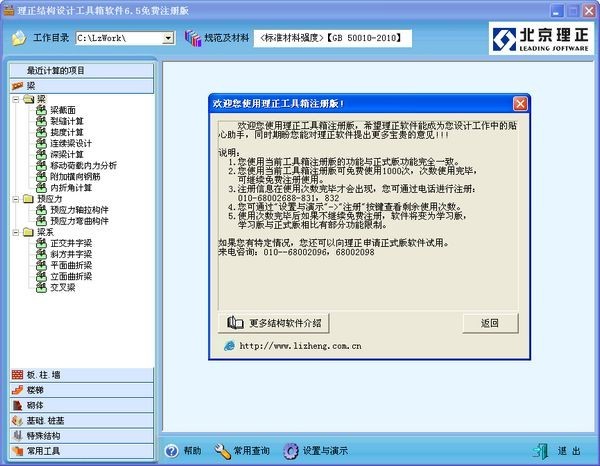Click the 北京理正 company logo
Viewport: 600px width, 466px height.
coord(541,39)
